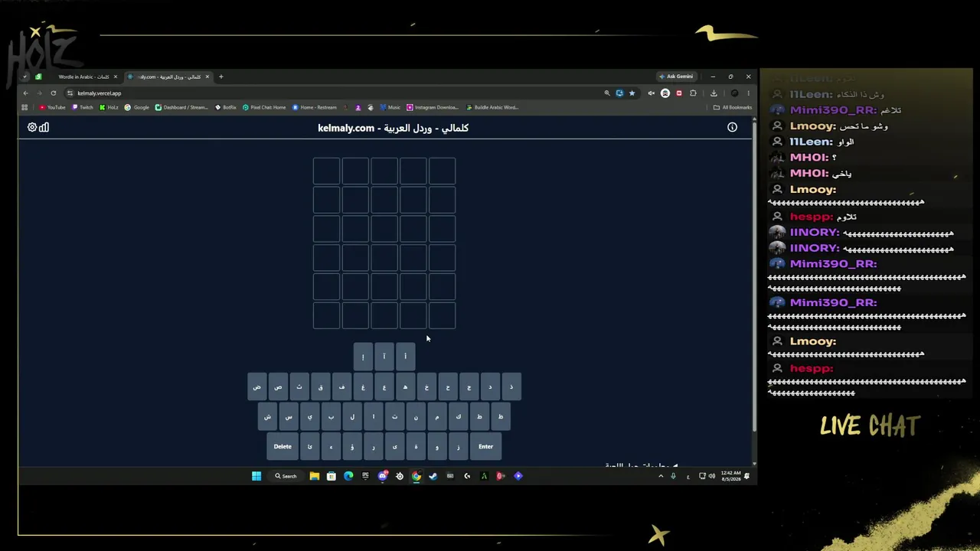Tap the ش key on the keyboard
The height and width of the screenshot is (551, 980).
tap(267, 416)
